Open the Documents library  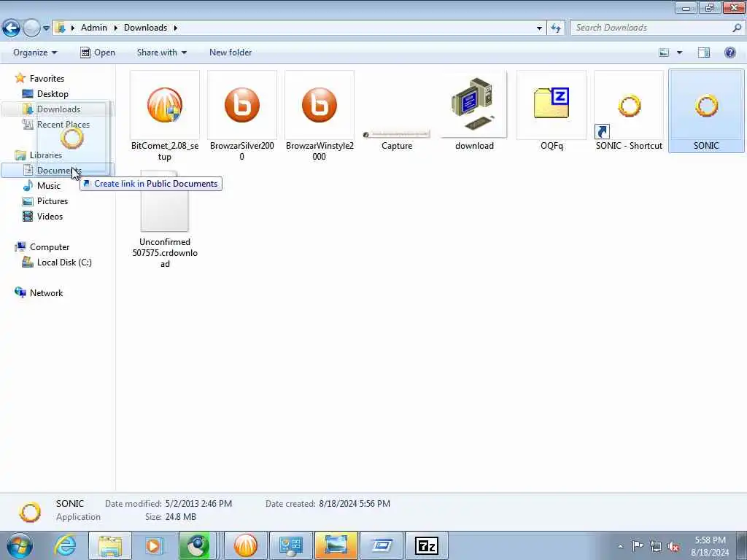(x=59, y=171)
